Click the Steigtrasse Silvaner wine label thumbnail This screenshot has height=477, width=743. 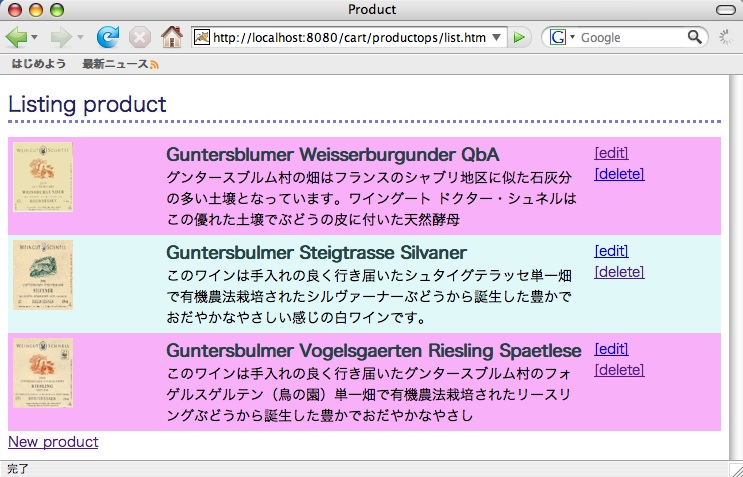click(43, 275)
